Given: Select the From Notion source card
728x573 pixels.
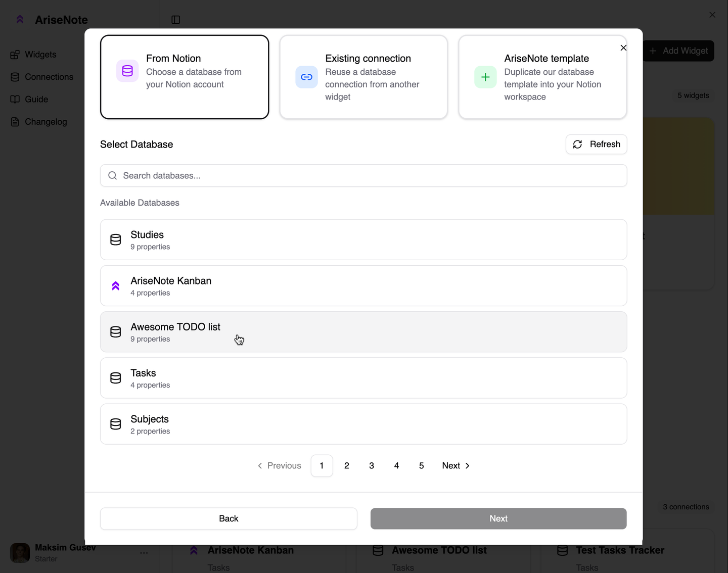Looking at the screenshot, I should pyautogui.click(x=185, y=77).
